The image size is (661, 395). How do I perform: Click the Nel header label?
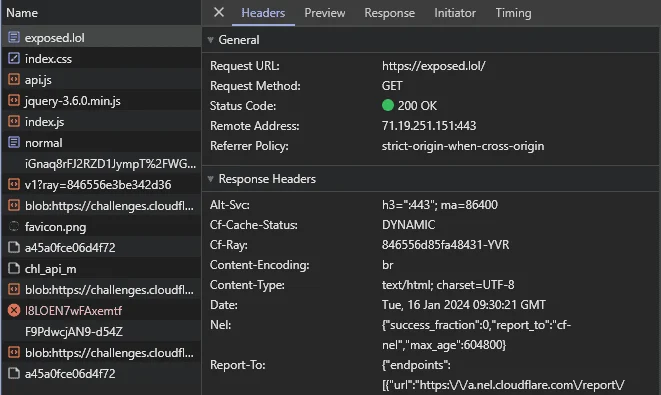220,325
